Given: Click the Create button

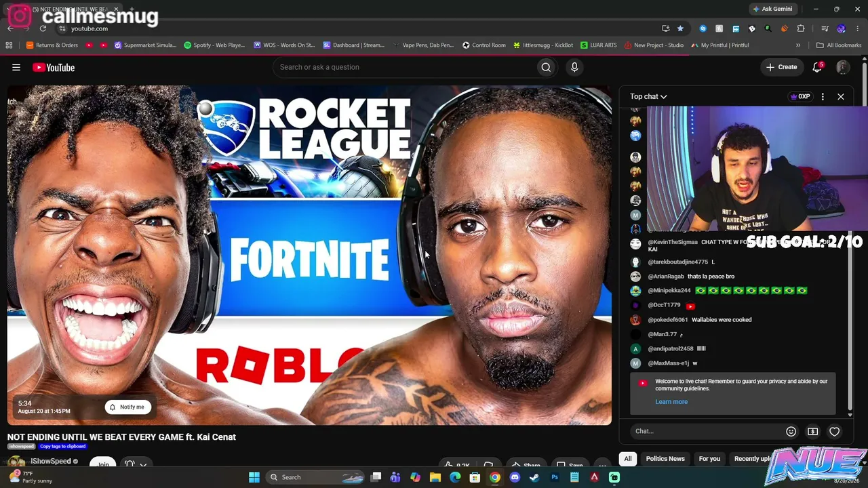Looking at the screenshot, I should [x=781, y=67].
